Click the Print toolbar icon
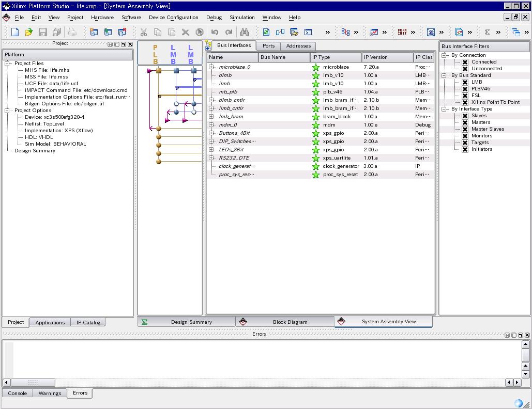 point(72,32)
